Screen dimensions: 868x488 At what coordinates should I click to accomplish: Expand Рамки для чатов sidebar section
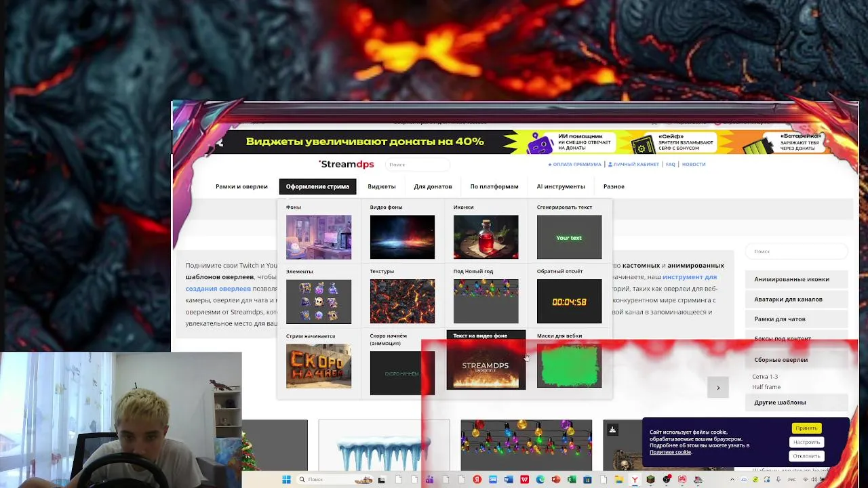797,319
